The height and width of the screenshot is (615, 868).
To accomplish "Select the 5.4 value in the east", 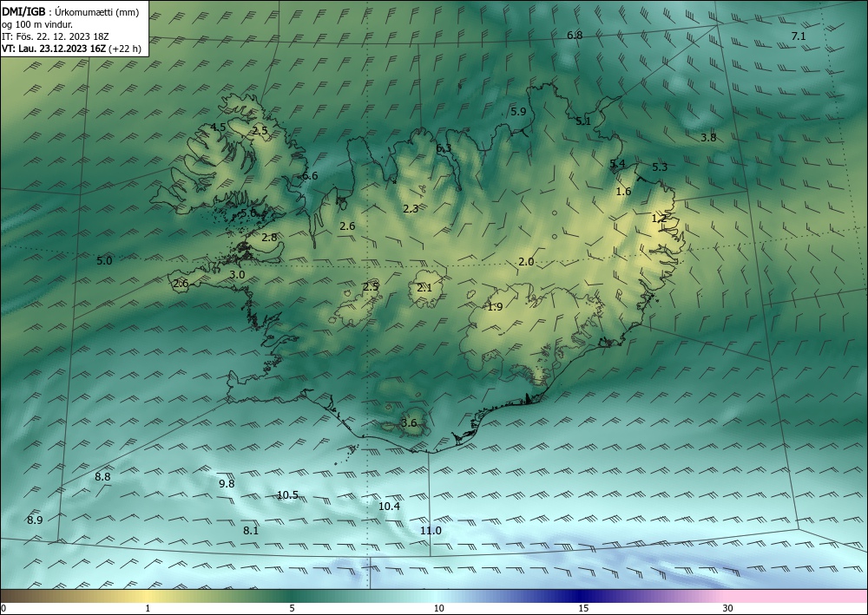I will coord(618,163).
